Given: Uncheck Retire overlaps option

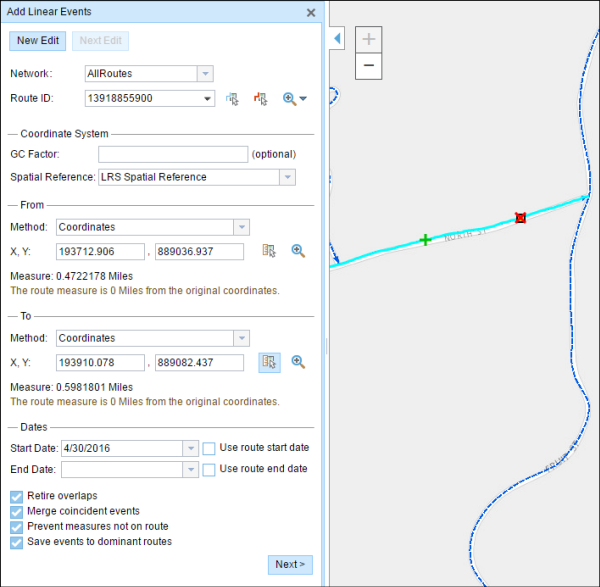Looking at the screenshot, I should click(17, 496).
